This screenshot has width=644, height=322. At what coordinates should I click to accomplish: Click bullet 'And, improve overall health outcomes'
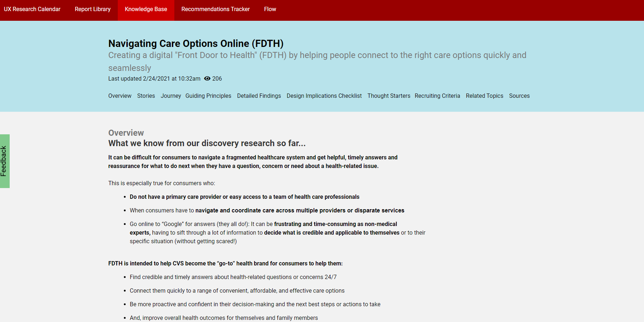[x=224, y=318]
